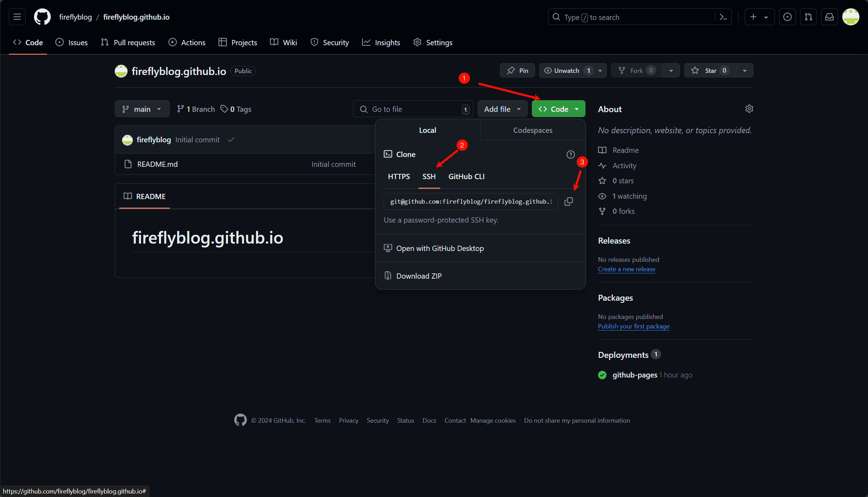Select GitHub CLI clone option
This screenshot has height=497, width=868.
(x=466, y=176)
